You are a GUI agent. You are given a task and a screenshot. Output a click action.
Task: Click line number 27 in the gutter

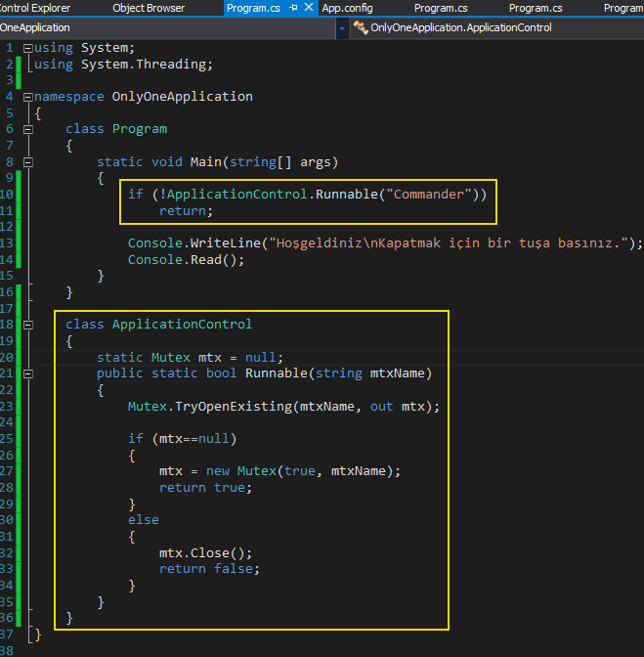[7, 471]
